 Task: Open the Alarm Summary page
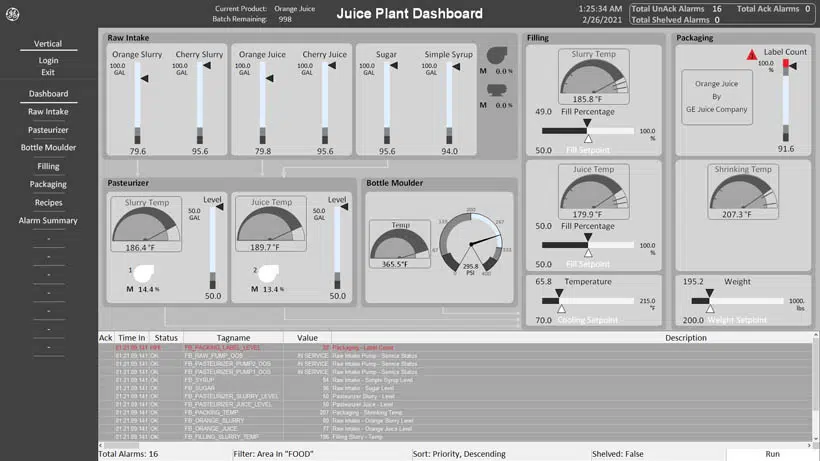(x=48, y=221)
